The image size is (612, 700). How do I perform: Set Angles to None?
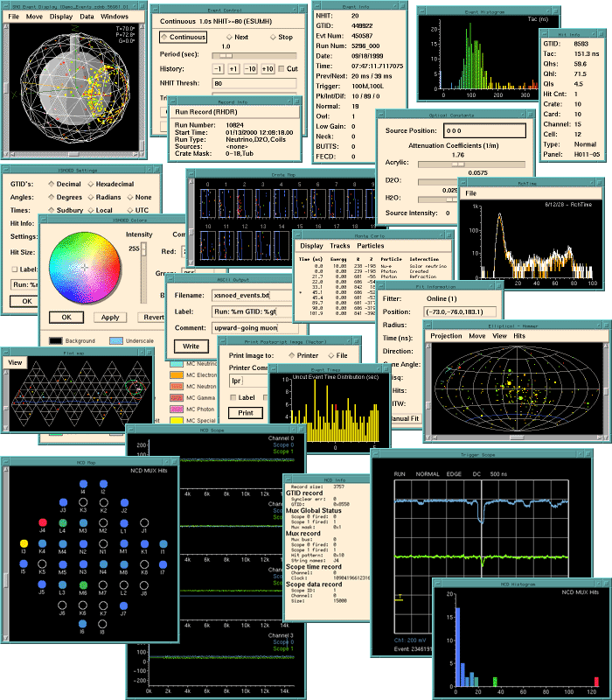[139, 197]
